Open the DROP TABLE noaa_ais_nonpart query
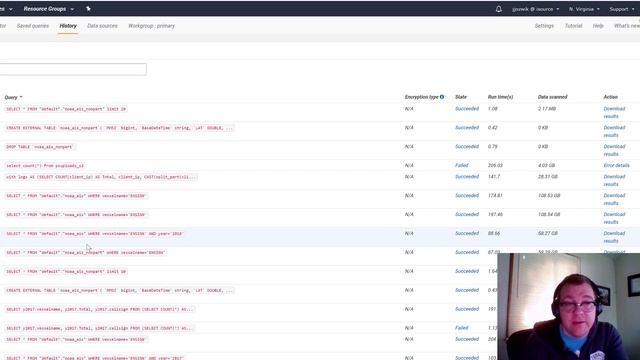The height and width of the screenshot is (360, 640). 39,147
